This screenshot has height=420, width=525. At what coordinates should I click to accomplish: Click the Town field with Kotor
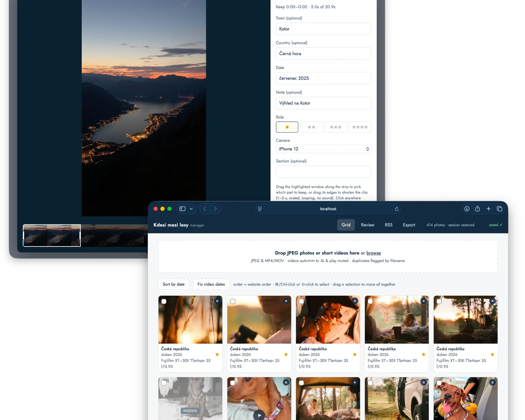point(323,29)
